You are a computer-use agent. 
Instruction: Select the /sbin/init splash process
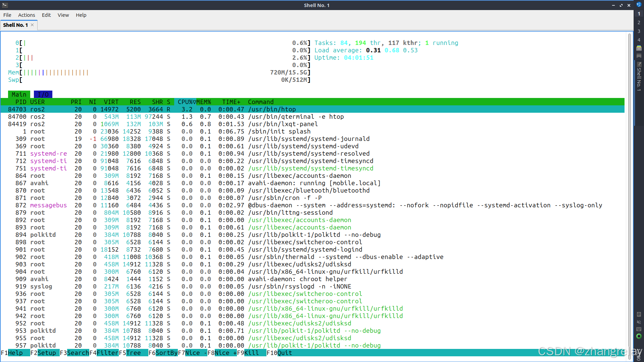(x=312, y=132)
